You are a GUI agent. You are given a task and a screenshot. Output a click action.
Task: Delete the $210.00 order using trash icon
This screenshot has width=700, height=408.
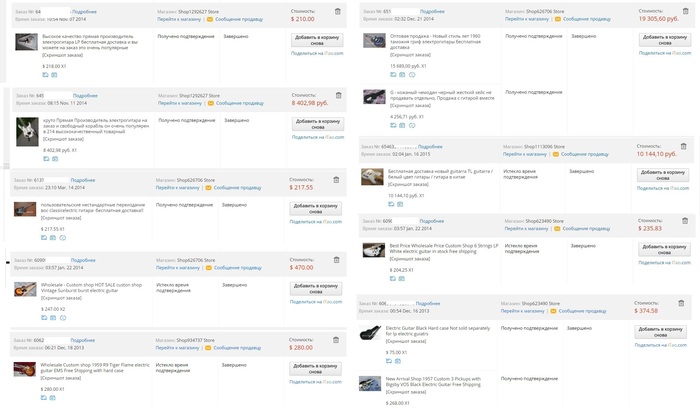click(x=338, y=12)
